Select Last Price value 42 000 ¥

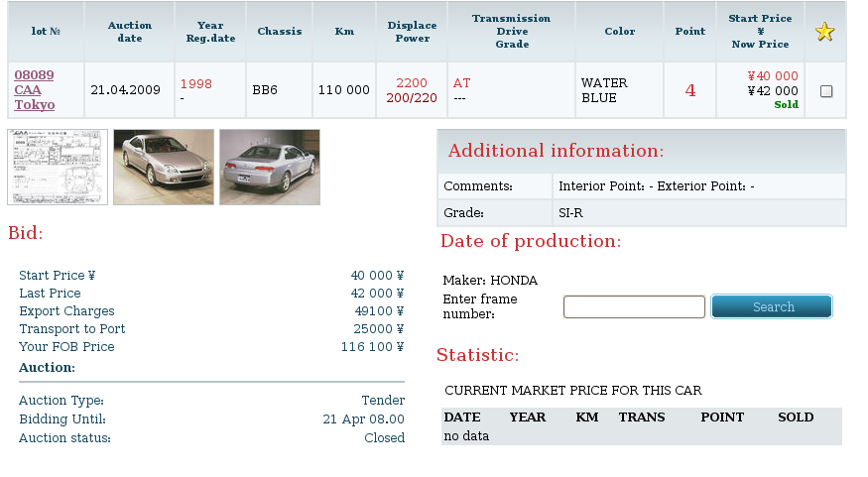click(377, 294)
